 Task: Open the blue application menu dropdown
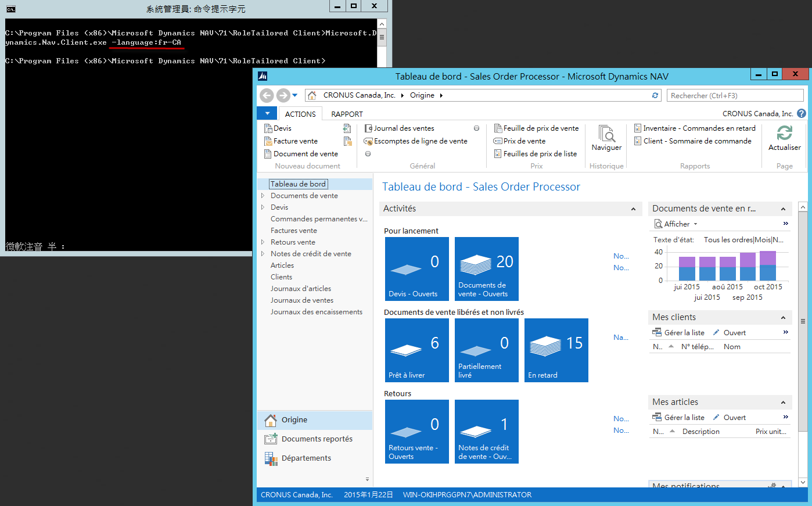(x=267, y=114)
